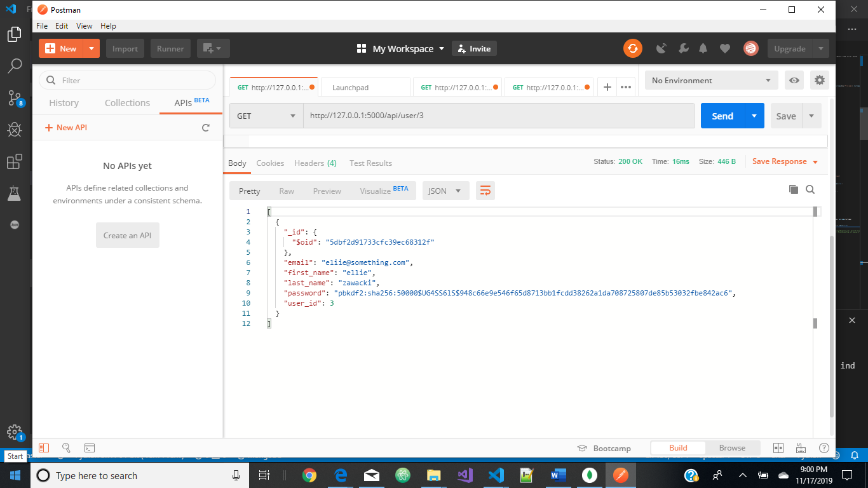Switch to Collections sidebar tab

pos(127,103)
